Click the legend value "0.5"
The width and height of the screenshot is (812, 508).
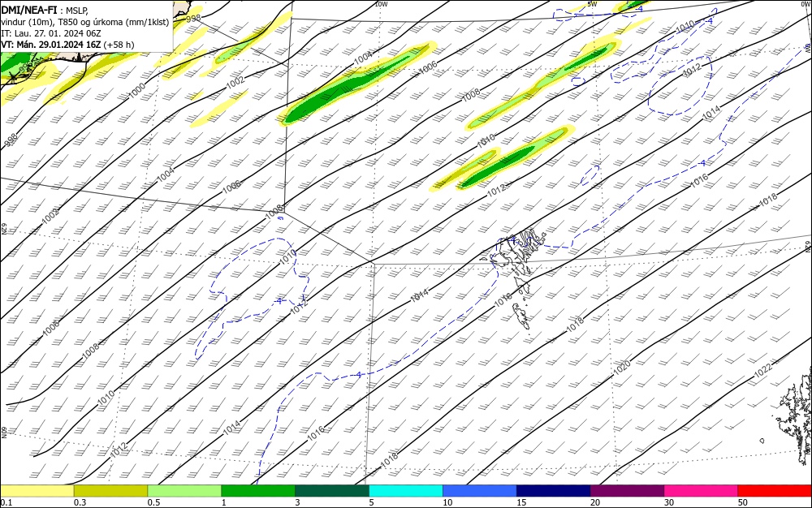tap(153, 502)
